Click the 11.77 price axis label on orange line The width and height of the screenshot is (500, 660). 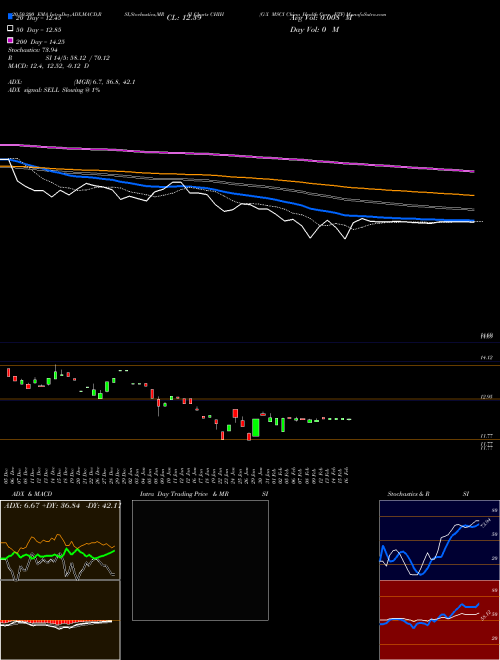(486, 436)
